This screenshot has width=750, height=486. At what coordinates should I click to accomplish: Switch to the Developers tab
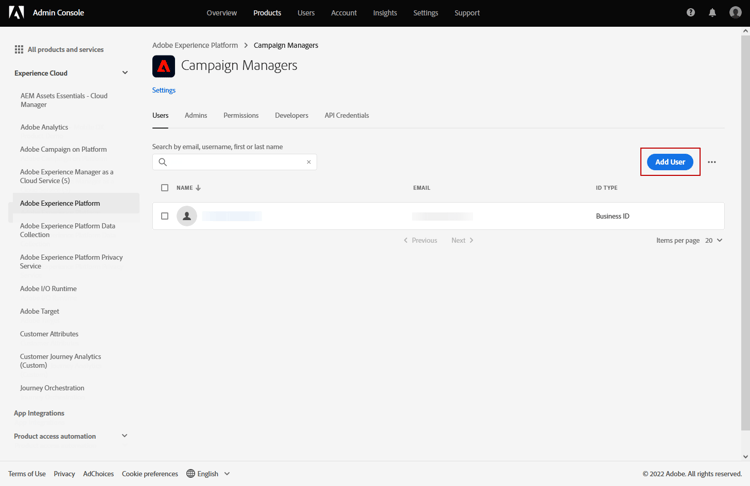(x=291, y=115)
